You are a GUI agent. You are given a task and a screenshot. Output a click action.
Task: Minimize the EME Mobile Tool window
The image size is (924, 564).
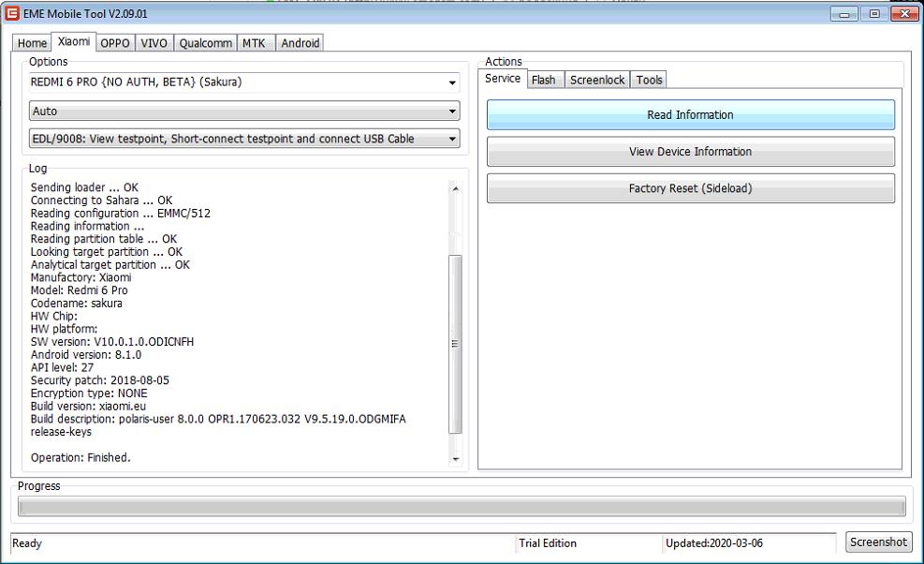[843, 13]
